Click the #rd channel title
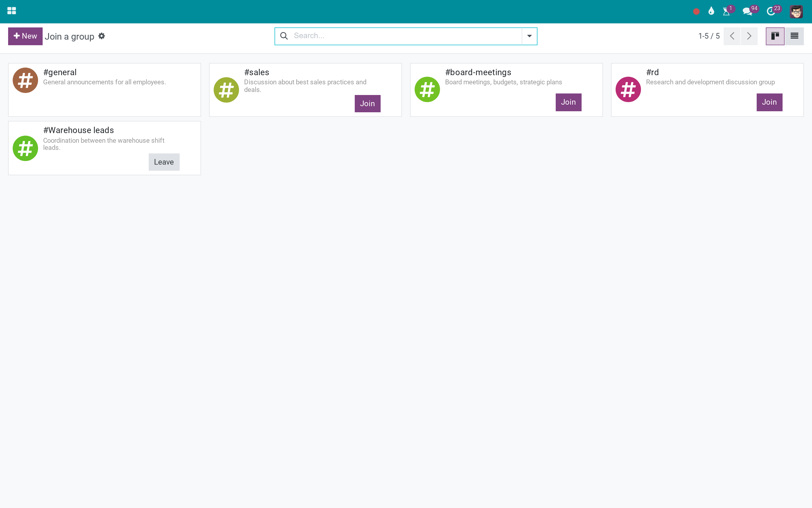The image size is (812, 508). click(652, 72)
